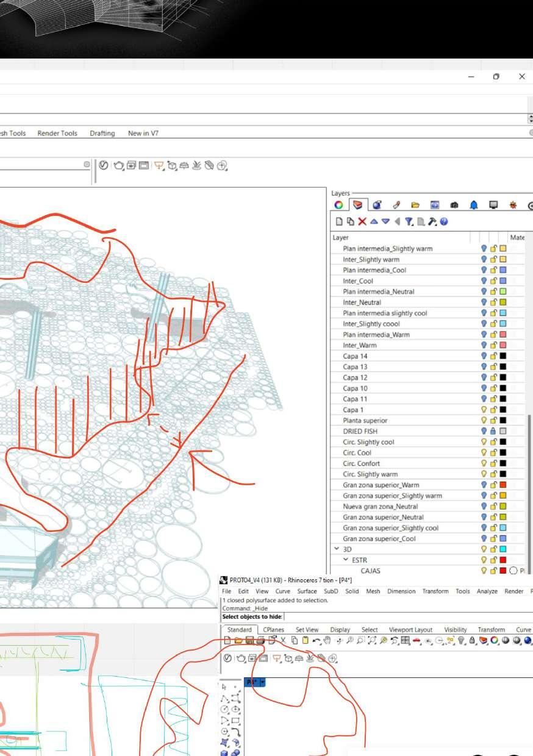Image resolution: width=533 pixels, height=756 pixels.
Task: Select the Planta superior layer name
Action: 365,421
